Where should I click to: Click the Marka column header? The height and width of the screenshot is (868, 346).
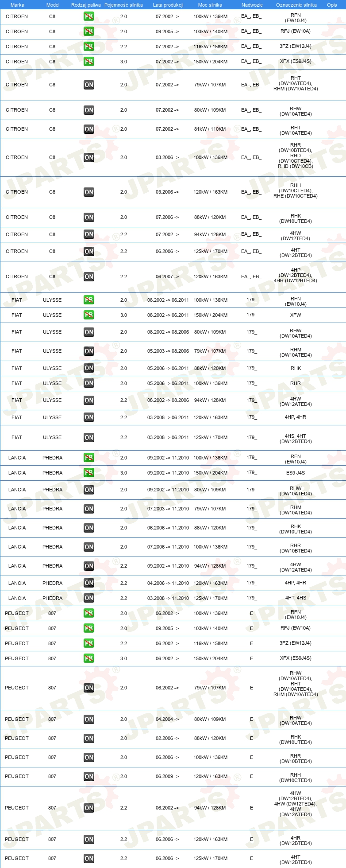pyautogui.click(x=17, y=5)
